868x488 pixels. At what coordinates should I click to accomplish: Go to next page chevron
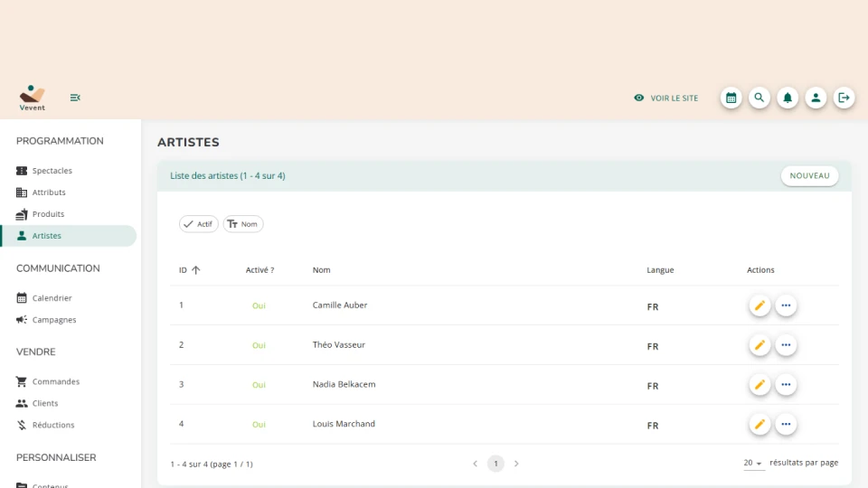point(516,464)
